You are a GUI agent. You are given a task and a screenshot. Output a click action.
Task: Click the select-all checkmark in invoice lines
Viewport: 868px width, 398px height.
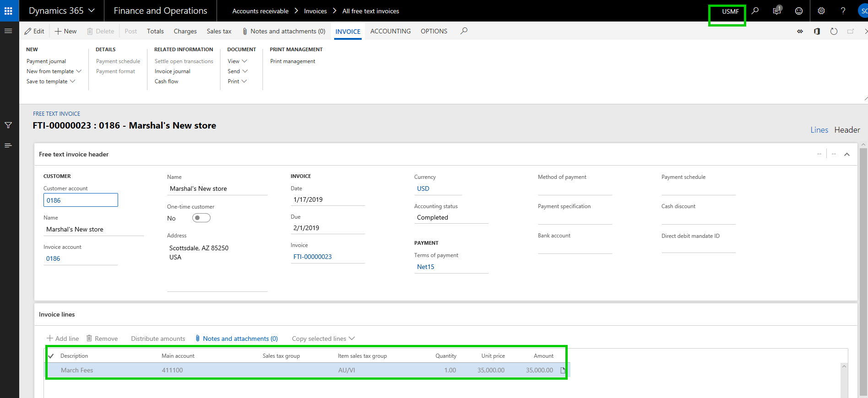(51, 356)
